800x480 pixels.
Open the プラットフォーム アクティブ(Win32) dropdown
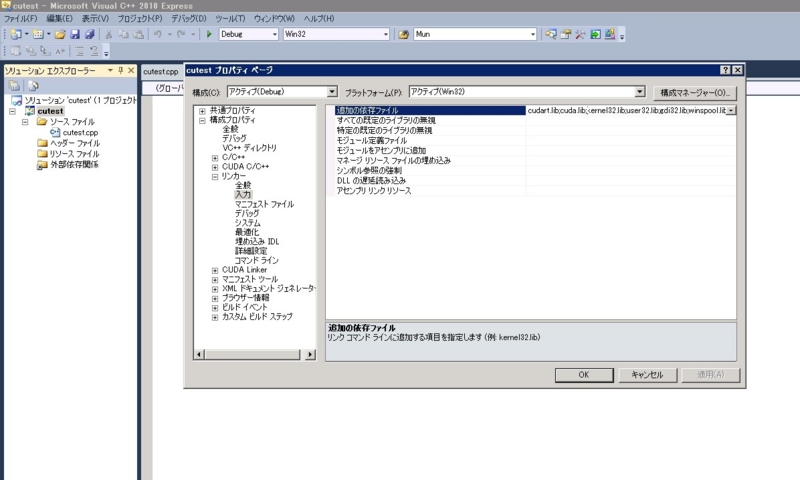[x=640, y=92]
